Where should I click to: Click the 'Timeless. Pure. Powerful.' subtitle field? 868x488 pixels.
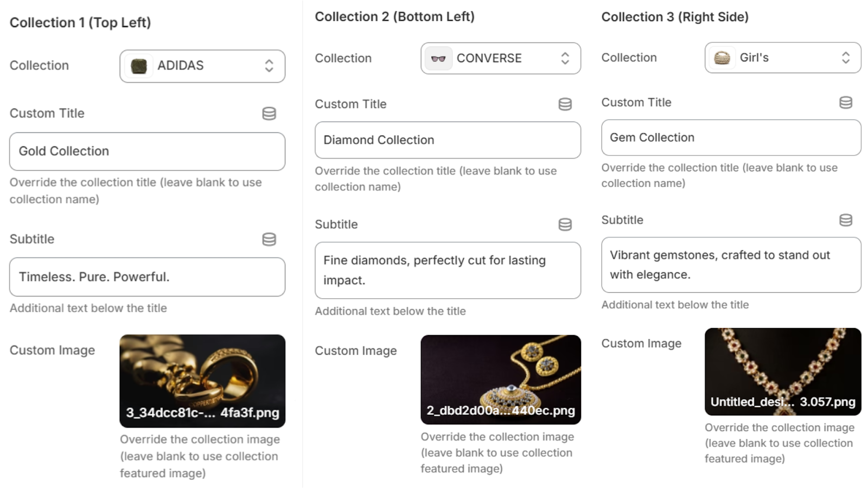147,277
